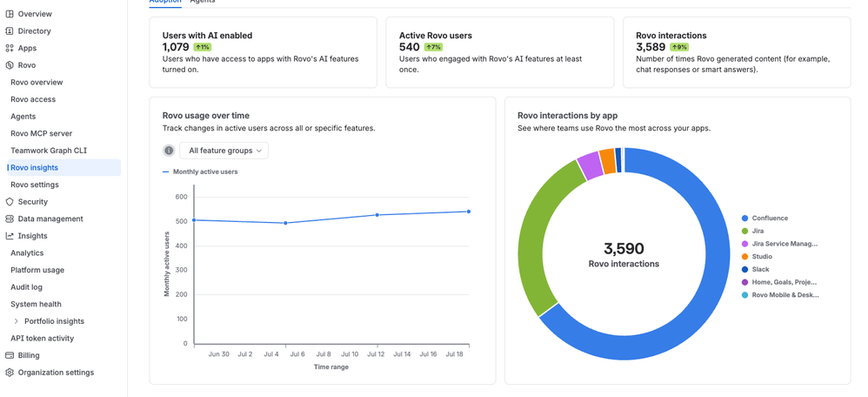Open the All feature groups dropdown
The image size is (868, 397).
[224, 151]
